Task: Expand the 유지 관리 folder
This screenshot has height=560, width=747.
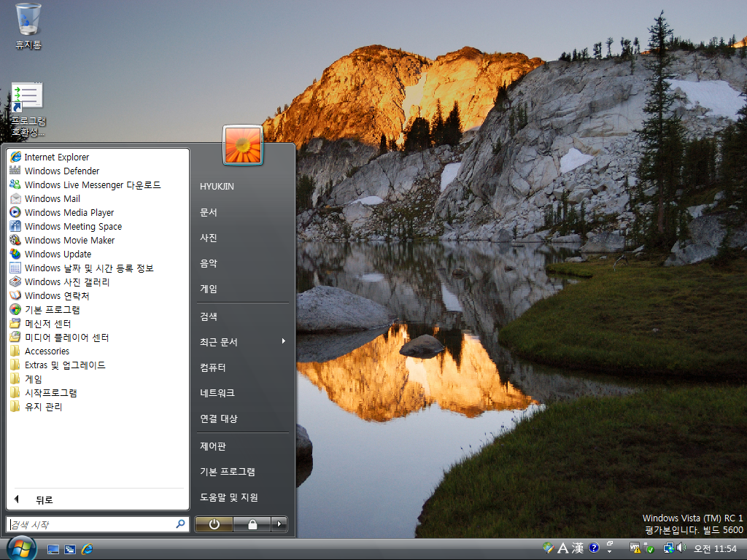Action: click(98, 407)
